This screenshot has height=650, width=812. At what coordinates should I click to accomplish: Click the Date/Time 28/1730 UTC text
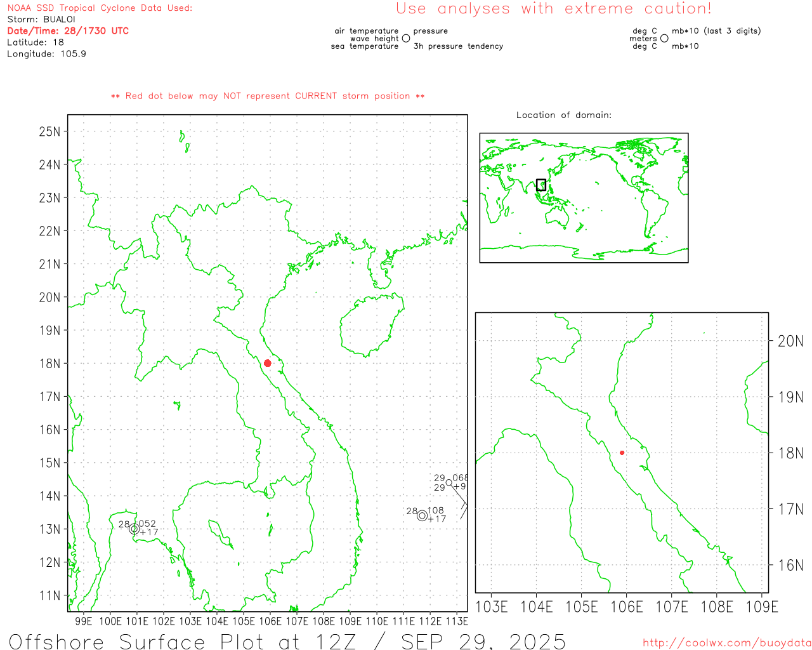click(x=68, y=31)
